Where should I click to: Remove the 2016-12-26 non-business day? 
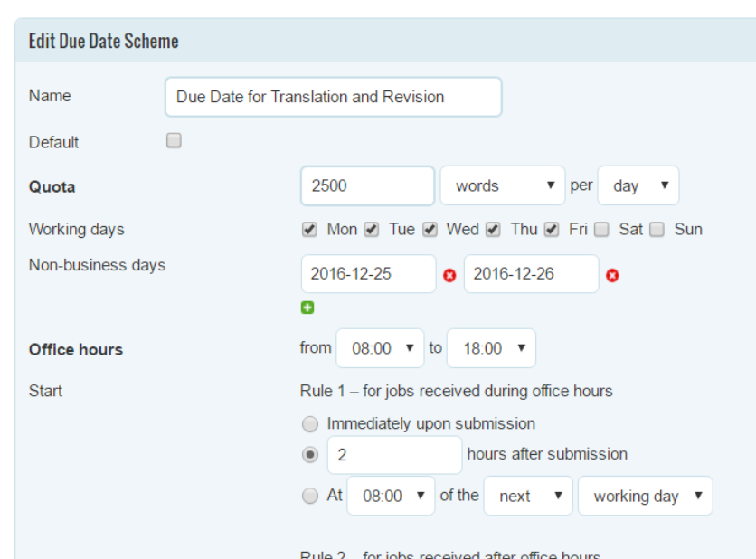pos(612,275)
